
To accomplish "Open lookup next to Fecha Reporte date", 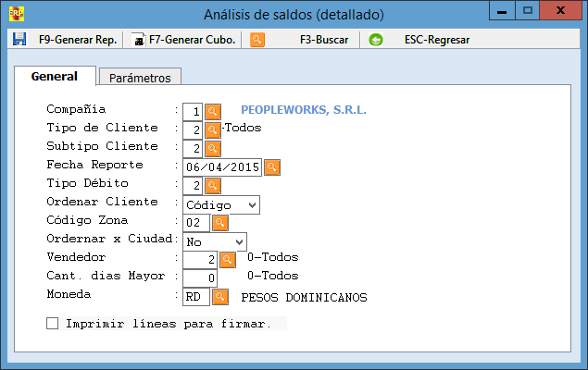I will pyautogui.click(x=272, y=167).
